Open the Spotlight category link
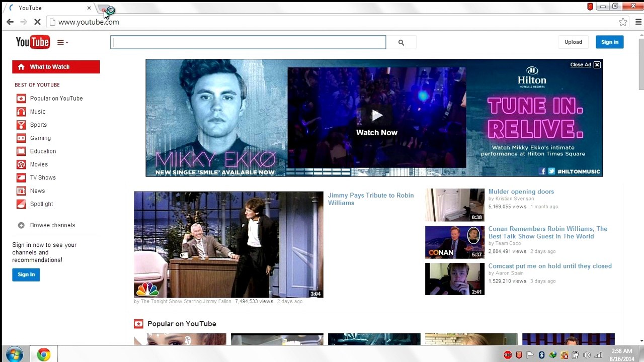Image resolution: width=644 pixels, height=362 pixels. (x=41, y=204)
